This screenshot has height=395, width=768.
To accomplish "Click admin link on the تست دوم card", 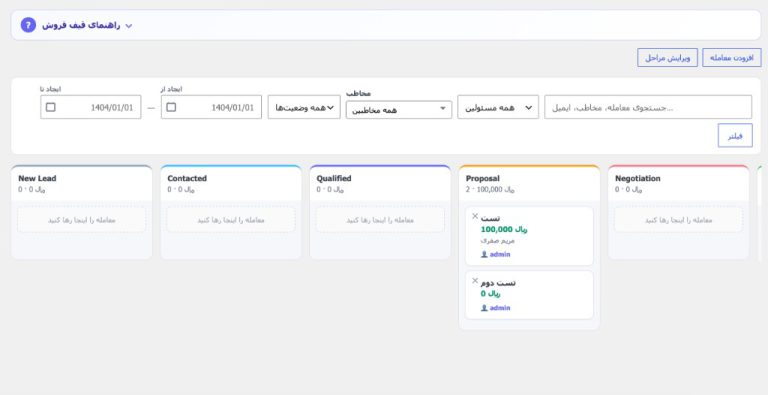I will (500, 308).
